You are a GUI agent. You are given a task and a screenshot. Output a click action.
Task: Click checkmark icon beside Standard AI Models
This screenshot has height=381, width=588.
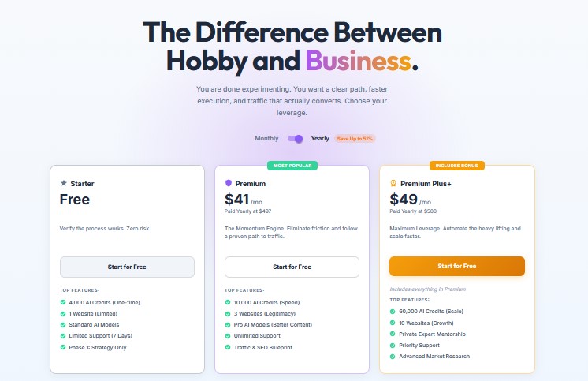(x=63, y=324)
